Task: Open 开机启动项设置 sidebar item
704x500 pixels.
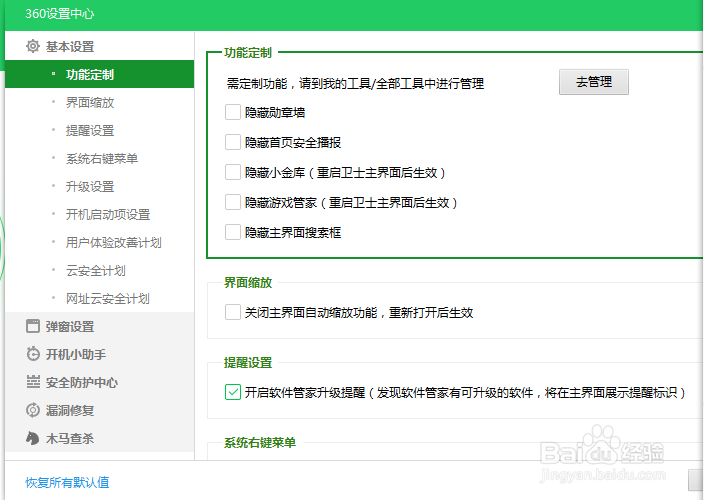Action: (x=108, y=214)
